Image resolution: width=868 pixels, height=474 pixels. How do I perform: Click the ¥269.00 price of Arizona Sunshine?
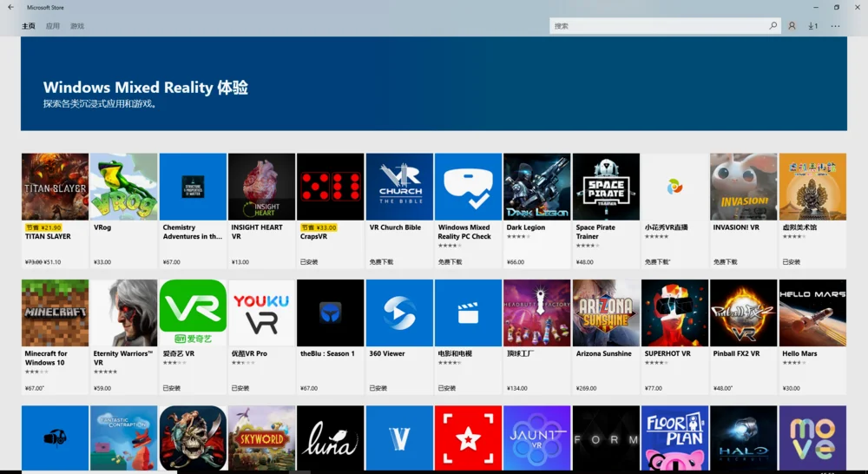click(x=586, y=388)
